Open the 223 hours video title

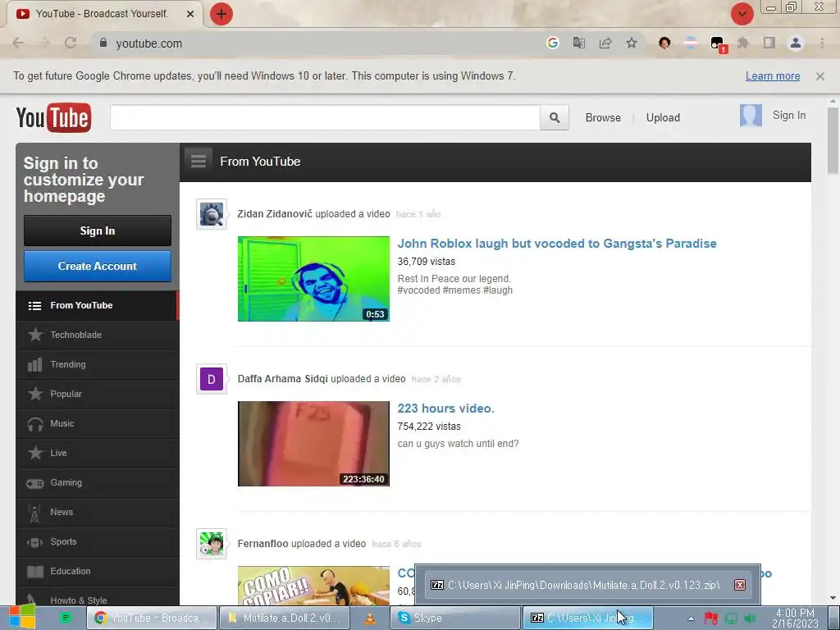445,409
